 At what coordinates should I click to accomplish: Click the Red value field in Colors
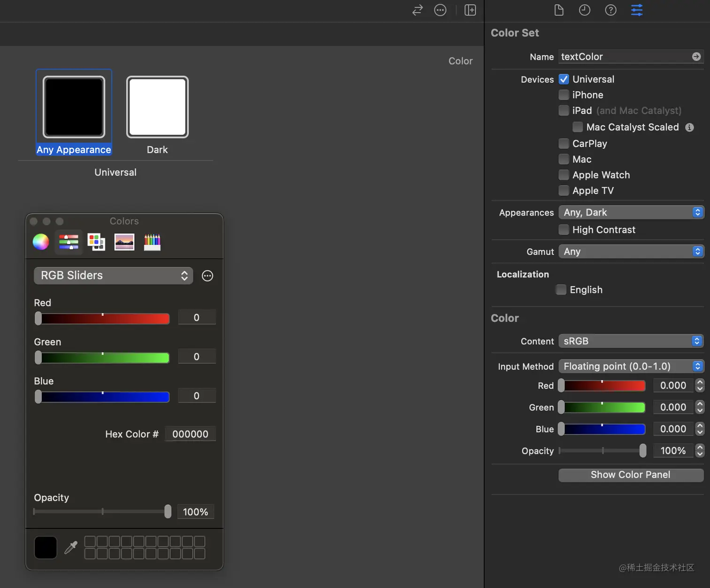[197, 318]
